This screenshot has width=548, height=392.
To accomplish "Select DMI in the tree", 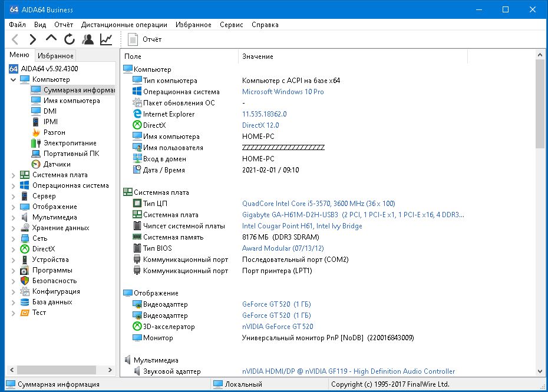I will click(x=50, y=111).
